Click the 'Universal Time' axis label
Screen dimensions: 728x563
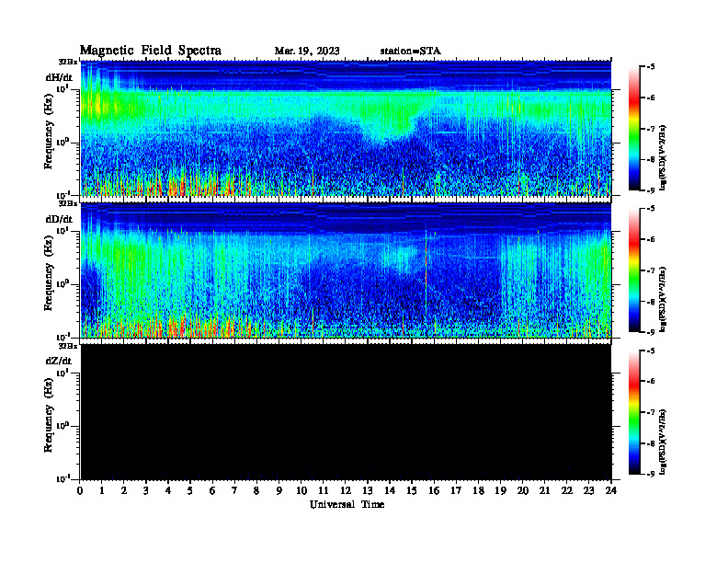point(347,504)
